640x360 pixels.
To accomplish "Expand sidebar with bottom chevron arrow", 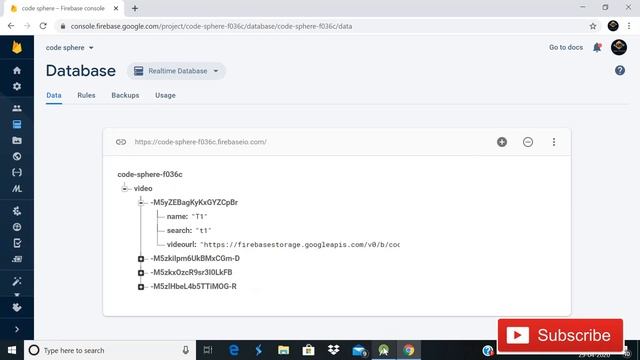I will point(17,329).
